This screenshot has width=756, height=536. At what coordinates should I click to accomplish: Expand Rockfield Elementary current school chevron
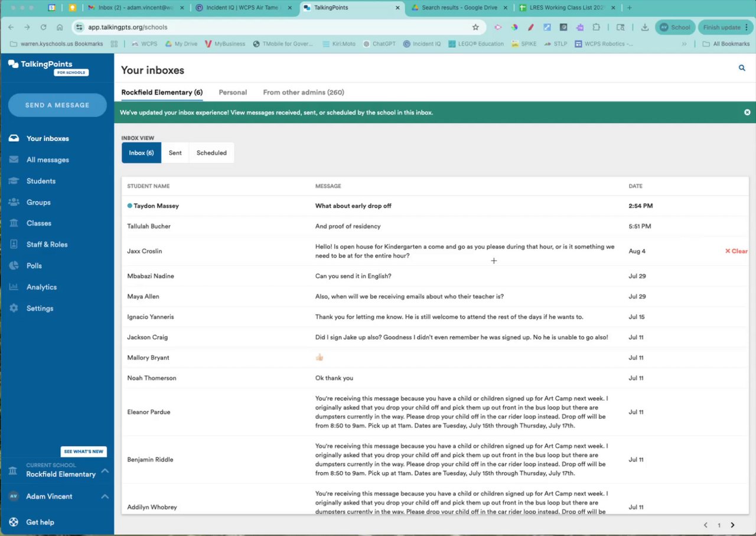click(105, 470)
